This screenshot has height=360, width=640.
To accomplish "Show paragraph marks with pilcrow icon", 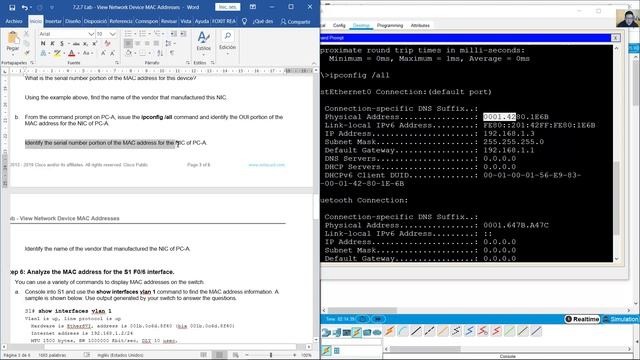I will click(x=172, y=53).
